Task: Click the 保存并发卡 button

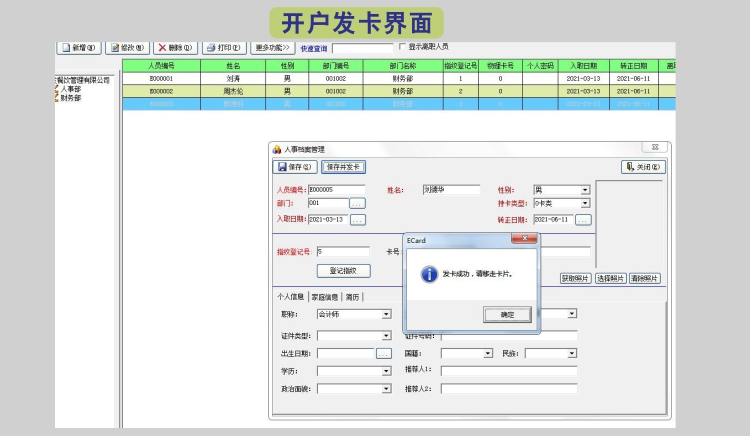Action: (x=344, y=167)
